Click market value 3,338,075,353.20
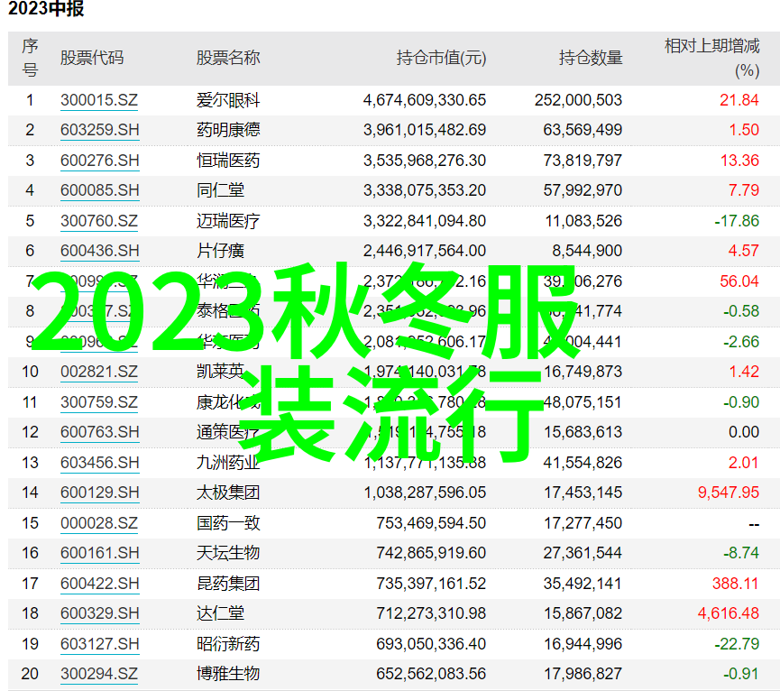This screenshot has height=700, width=780. click(x=425, y=190)
